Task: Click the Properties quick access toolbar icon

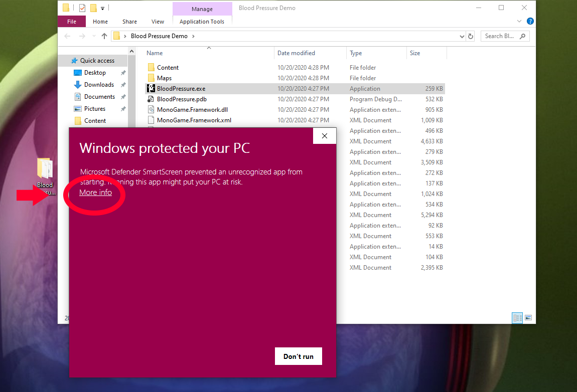Action: [82, 8]
